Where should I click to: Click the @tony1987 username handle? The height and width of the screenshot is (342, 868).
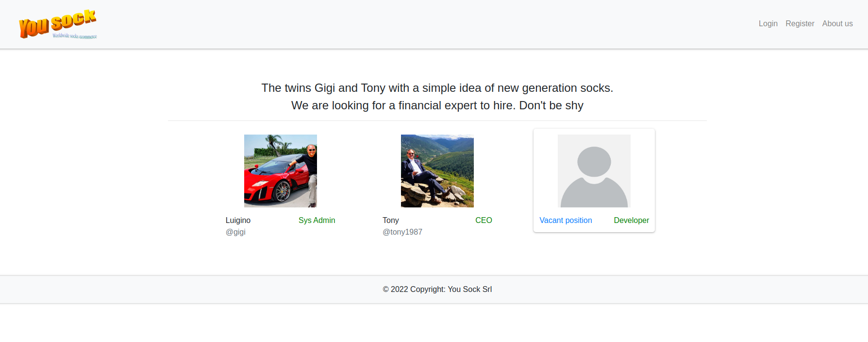coord(402,232)
